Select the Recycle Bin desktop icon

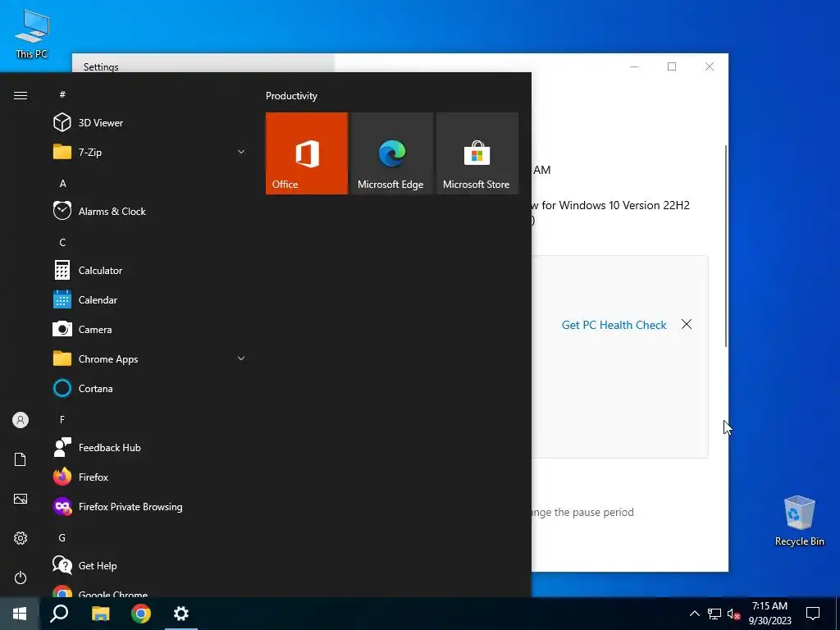click(799, 521)
